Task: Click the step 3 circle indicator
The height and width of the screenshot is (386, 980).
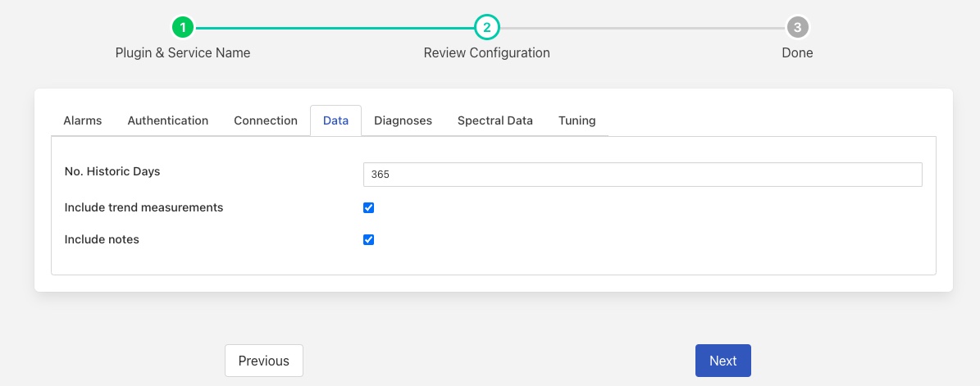Action: (x=796, y=27)
